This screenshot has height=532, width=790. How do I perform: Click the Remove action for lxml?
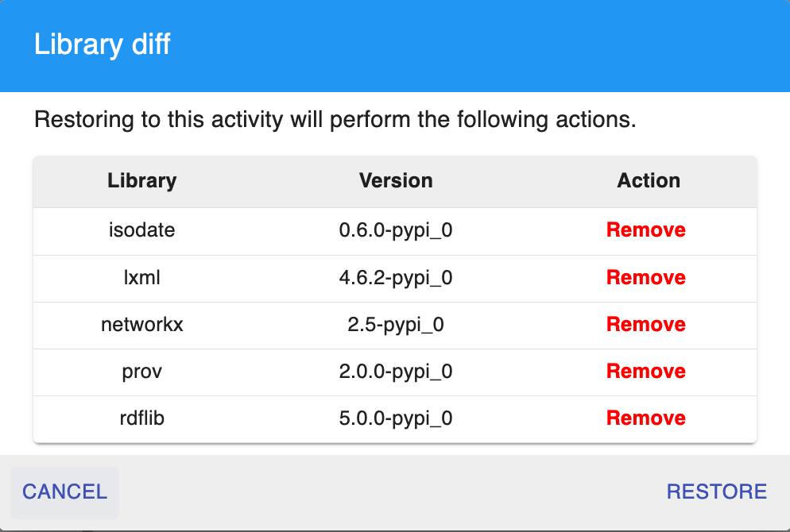(645, 277)
